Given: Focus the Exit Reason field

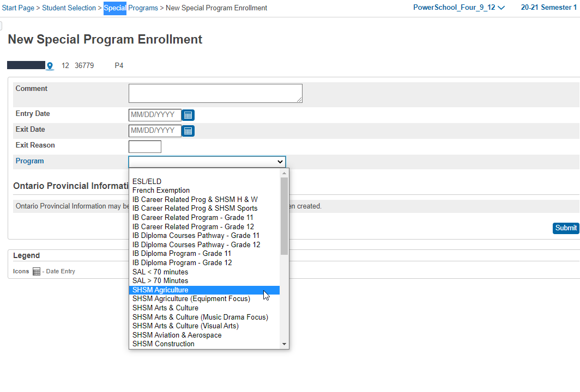Looking at the screenshot, I should click(x=145, y=146).
